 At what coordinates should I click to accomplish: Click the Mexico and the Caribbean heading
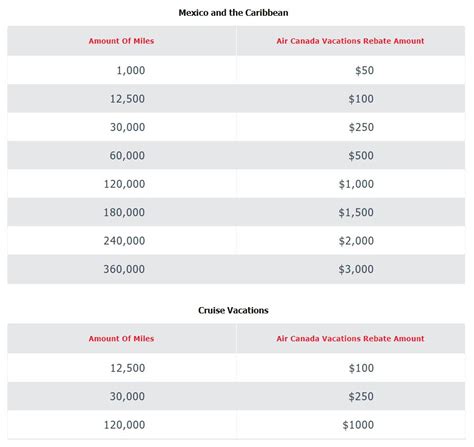click(x=233, y=13)
